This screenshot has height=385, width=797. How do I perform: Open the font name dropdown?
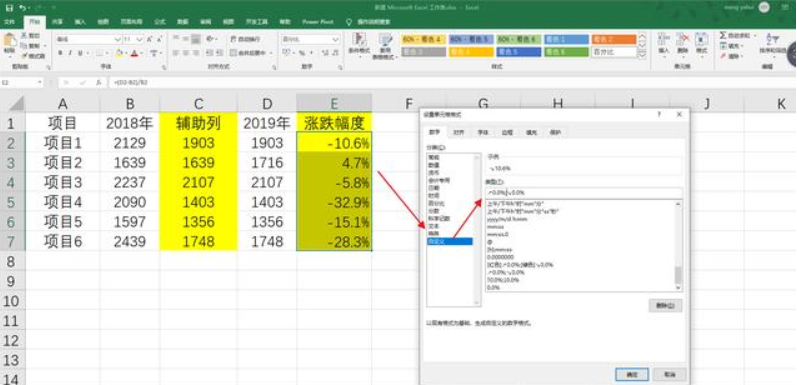pos(118,39)
